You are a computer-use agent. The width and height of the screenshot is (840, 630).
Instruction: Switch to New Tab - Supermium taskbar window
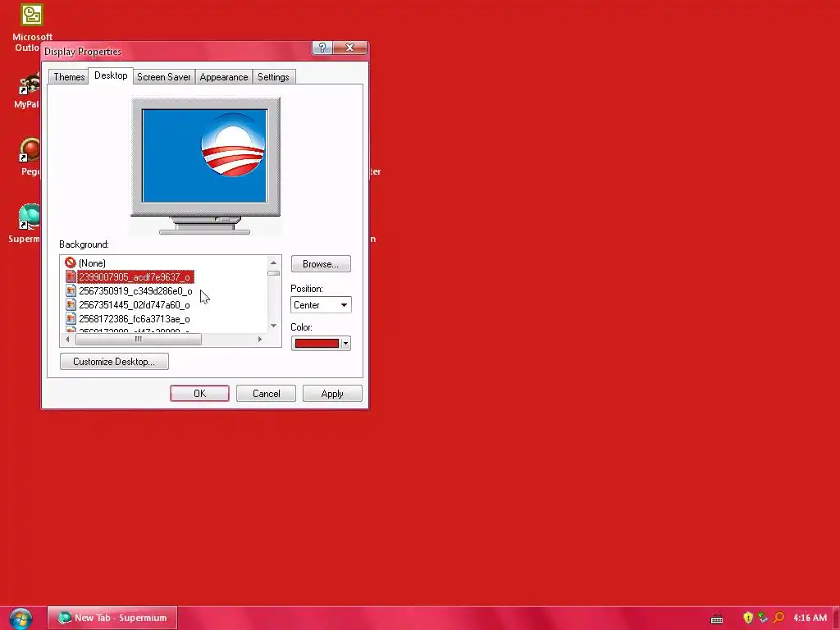[112, 618]
